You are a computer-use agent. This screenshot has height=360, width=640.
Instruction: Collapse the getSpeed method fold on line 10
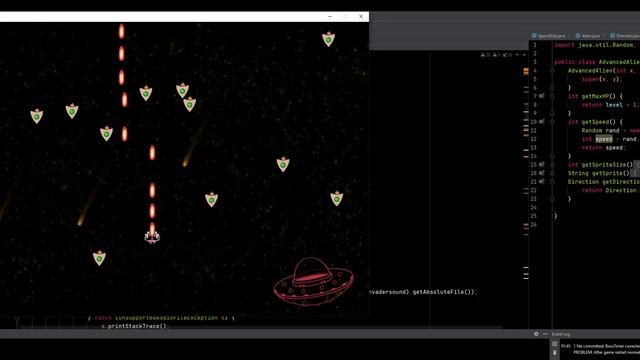click(552, 122)
